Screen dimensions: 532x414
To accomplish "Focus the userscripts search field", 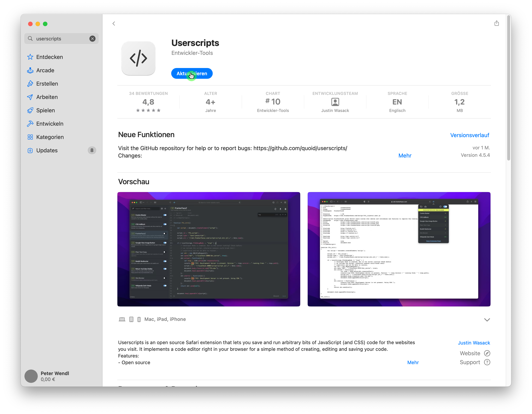I will pos(61,39).
